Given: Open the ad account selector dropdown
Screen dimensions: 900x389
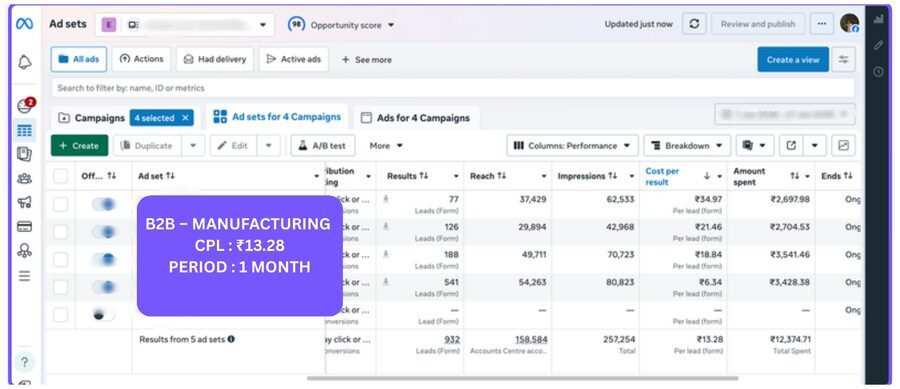Looking at the screenshot, I should pyautogui.click(x=185, y=25).
